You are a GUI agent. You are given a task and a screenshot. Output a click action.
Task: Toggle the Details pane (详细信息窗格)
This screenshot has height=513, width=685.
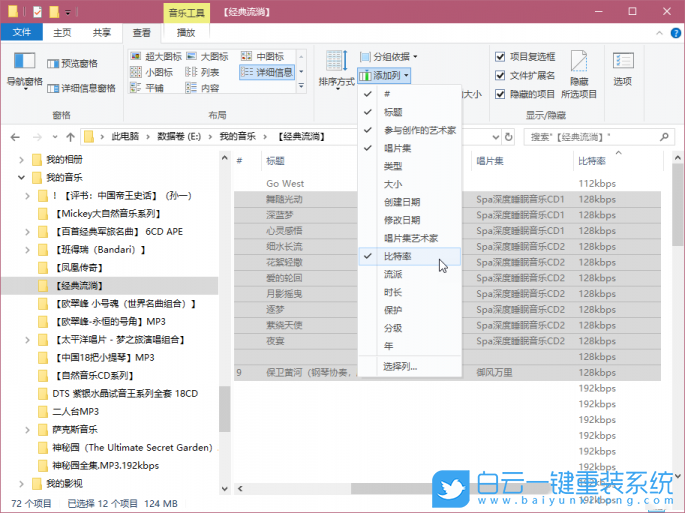pyautogui.click(x=81, y=88)
